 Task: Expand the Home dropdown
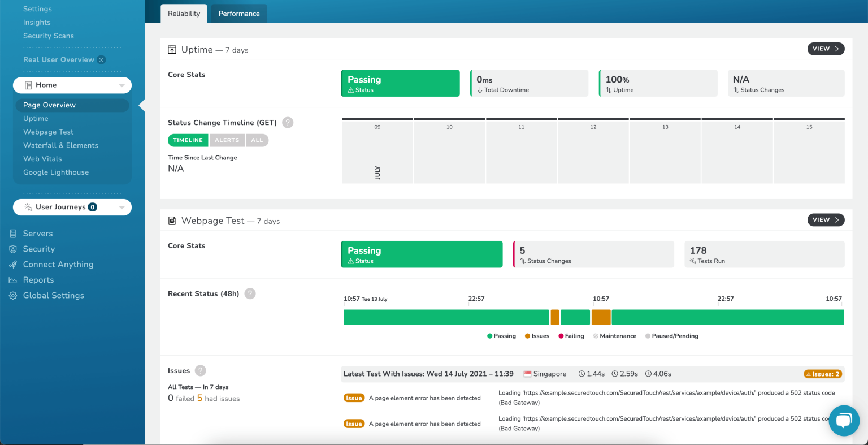[x=121, y=85]
